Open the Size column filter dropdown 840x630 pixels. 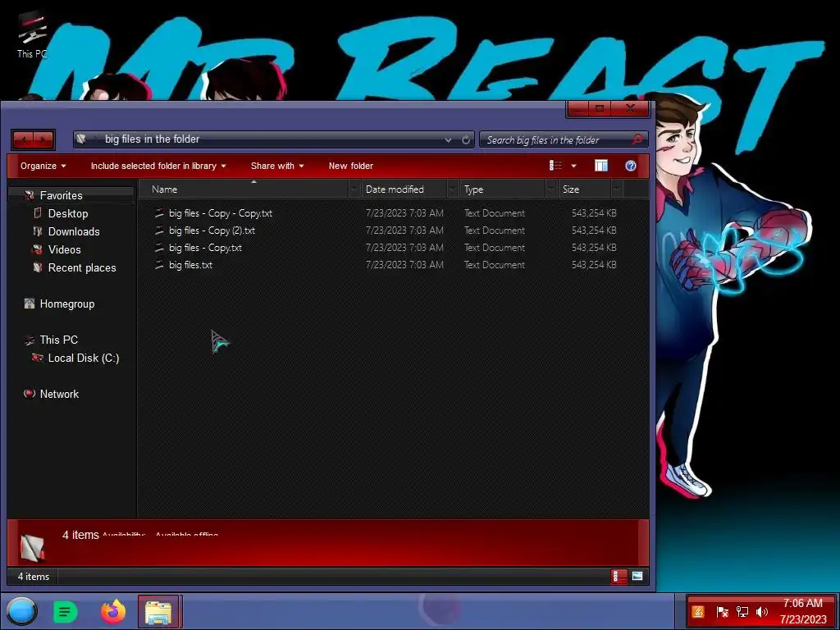pos(617,189)
